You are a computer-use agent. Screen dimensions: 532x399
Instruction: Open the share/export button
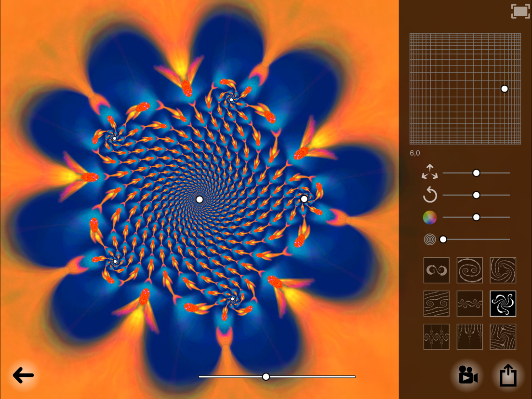click(508, 375)
